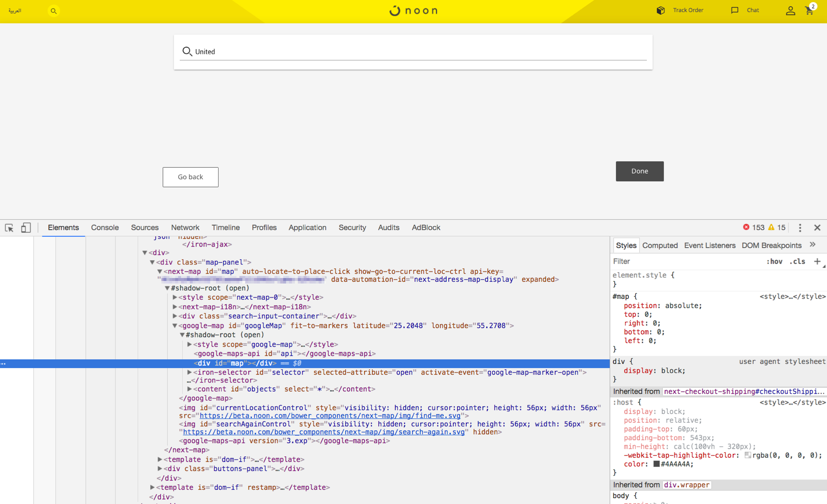Expand the iron-selector selector node
The width and height of the screenshot is (827, 504).
[x=190, y=372]
